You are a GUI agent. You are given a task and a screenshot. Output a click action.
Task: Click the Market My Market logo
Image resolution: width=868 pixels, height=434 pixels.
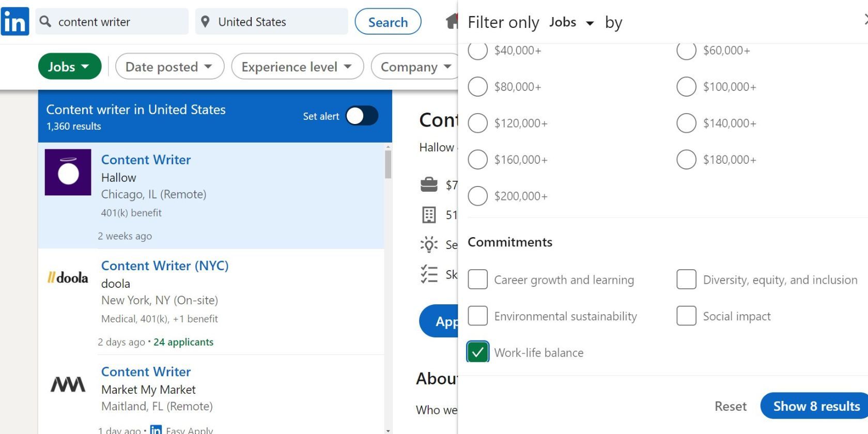tap(68, 384)
